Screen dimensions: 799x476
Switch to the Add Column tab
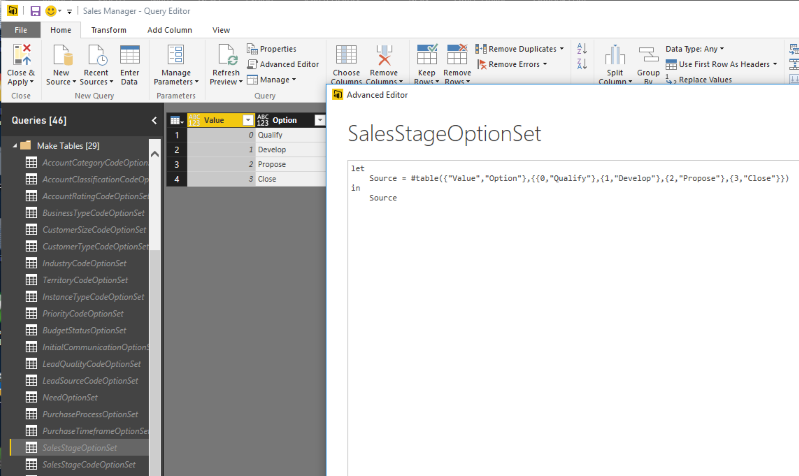pyautogui.click(x=170, y=30)
